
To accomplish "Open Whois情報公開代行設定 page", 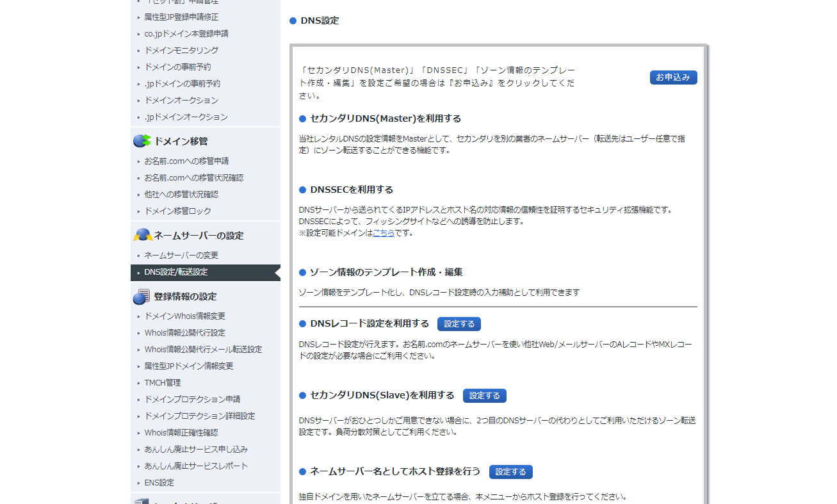I will pos(184,333).
